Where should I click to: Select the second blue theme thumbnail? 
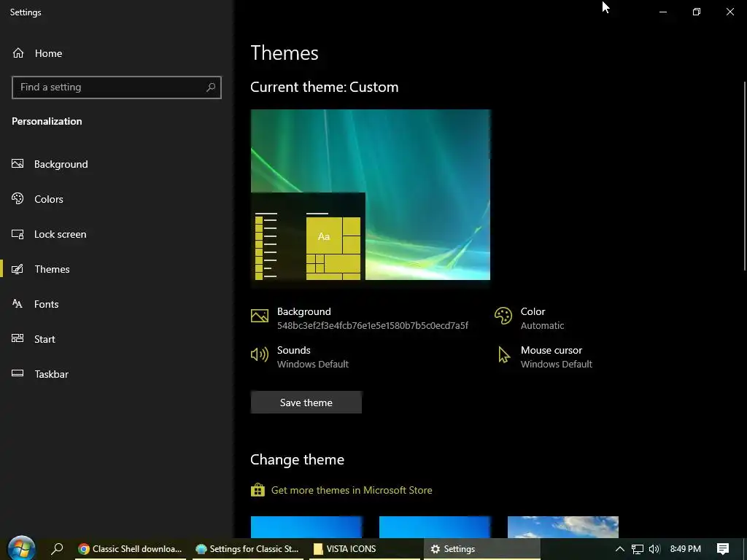click(435, 527)
